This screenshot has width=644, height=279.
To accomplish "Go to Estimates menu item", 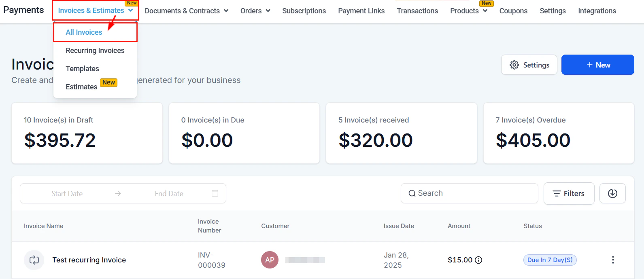I will click(81, 87).
